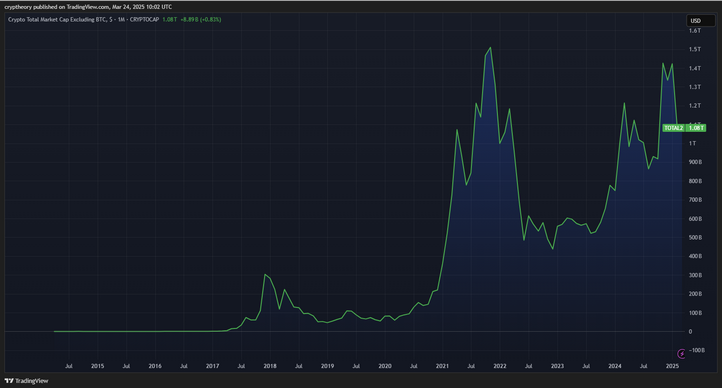Open the USD currency selector
The width and height of the screenshot is (722, 388).
tap(700, 21)
